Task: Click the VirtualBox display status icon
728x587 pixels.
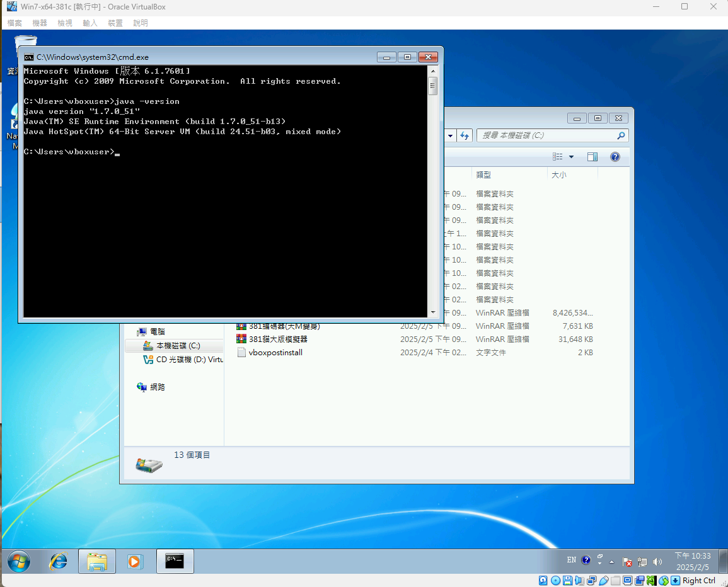Action: point(628,581)
